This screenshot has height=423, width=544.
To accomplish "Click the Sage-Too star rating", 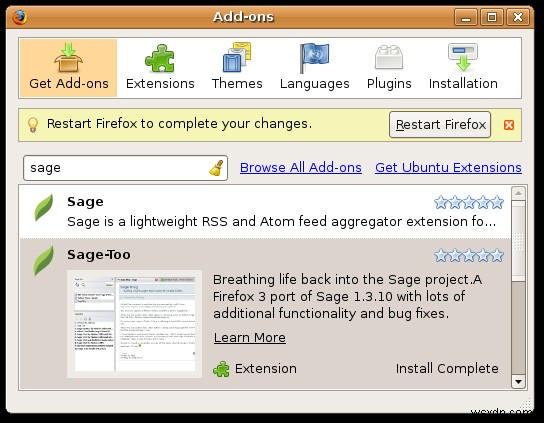I will [469, 255].
